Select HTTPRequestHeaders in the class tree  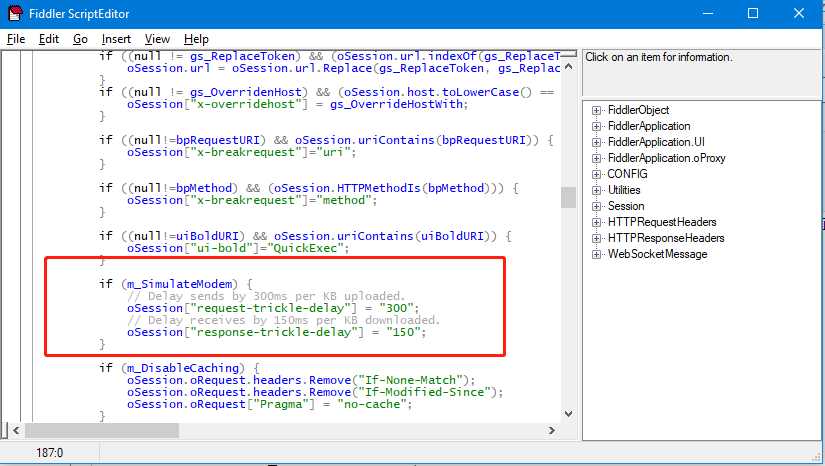click(x=662, y=222)
